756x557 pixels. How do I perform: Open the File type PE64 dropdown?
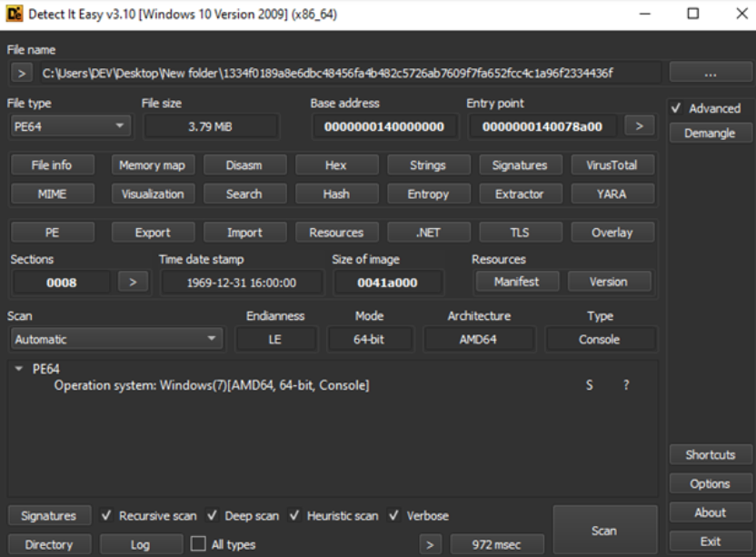pos(70,126)
